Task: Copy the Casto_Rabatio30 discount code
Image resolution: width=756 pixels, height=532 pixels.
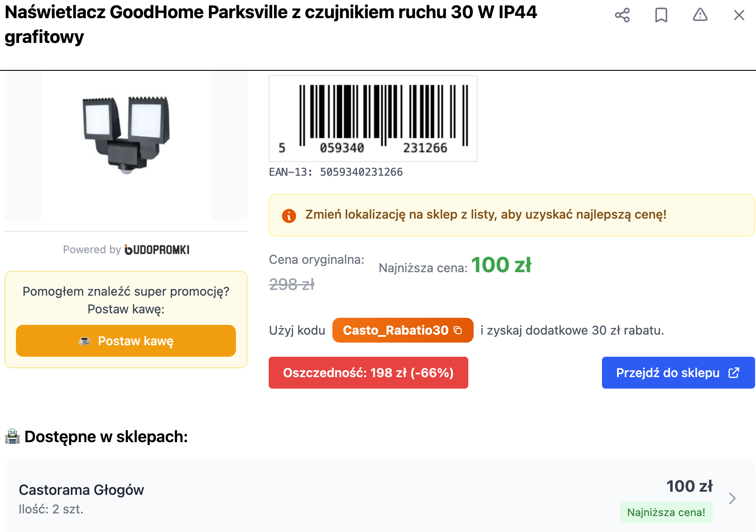Action: pyautogui.click(x=458, y=330)
